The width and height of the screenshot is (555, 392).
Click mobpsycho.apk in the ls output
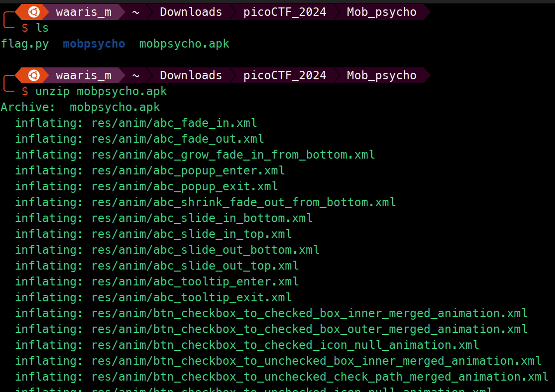(x=184, y=44)
